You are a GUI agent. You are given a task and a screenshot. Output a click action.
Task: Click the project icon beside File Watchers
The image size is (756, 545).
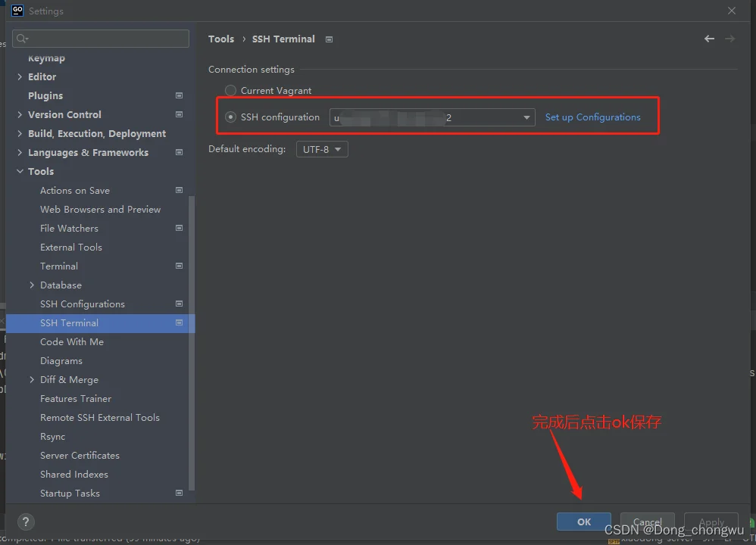(179, 228)
